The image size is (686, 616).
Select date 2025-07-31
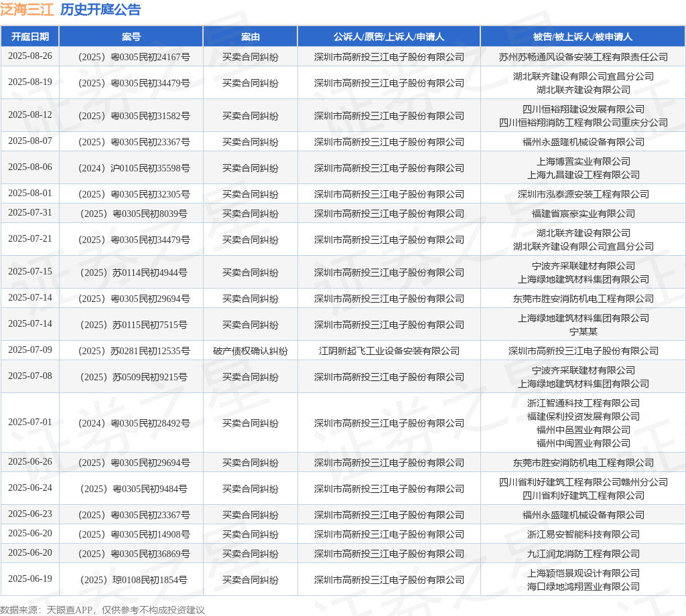point(29,213)
